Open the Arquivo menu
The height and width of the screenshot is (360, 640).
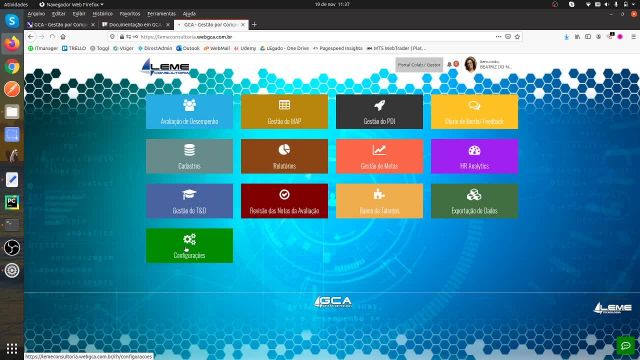[x=36, y=14]
